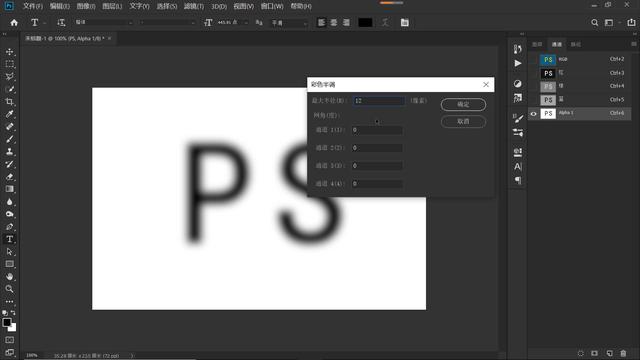Open the Actions panel play icon
This screenshot has width=640, height=360.
click(518, 63)
